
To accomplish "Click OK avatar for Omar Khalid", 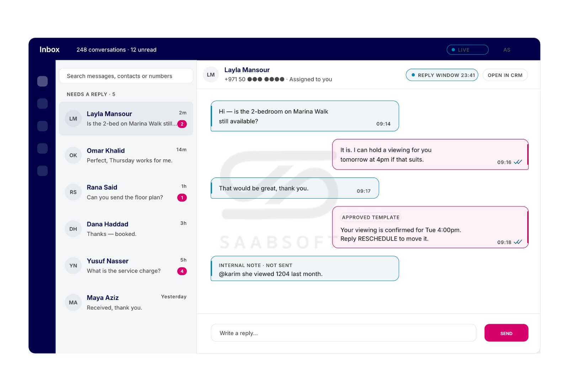I will click(x=73, y=155).
